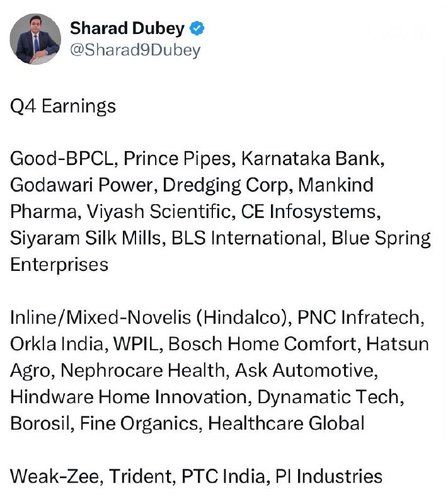Select the word Good-BPCL in tweet

62,159
